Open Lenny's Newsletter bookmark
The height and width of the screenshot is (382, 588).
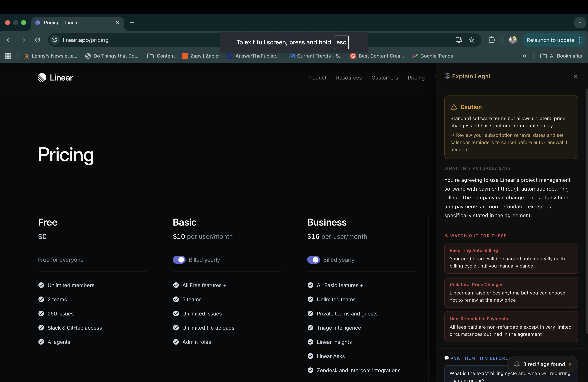click(50, 56)
